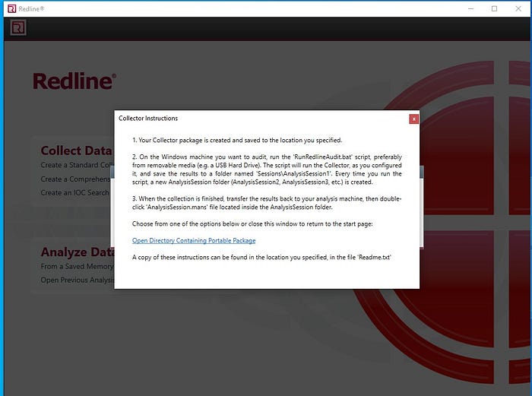
Task: Click the large Redline logo text
Action: [x=74, y=81]
